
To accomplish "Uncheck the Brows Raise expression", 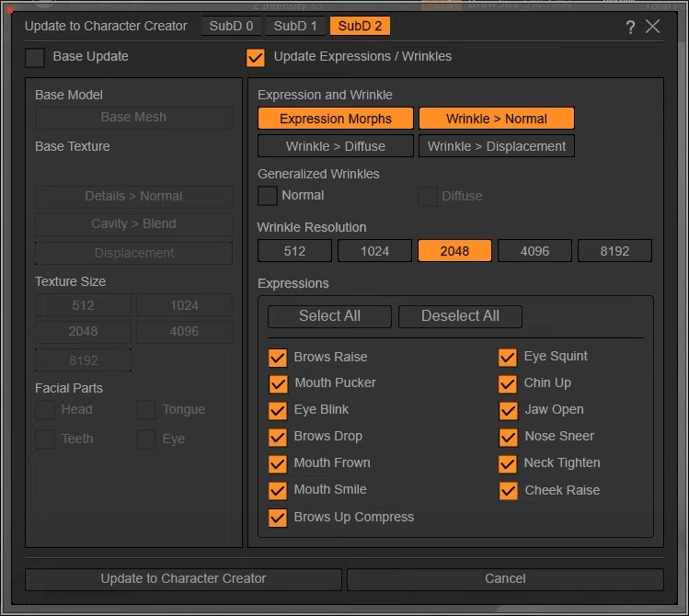I will tap(278, 358).
